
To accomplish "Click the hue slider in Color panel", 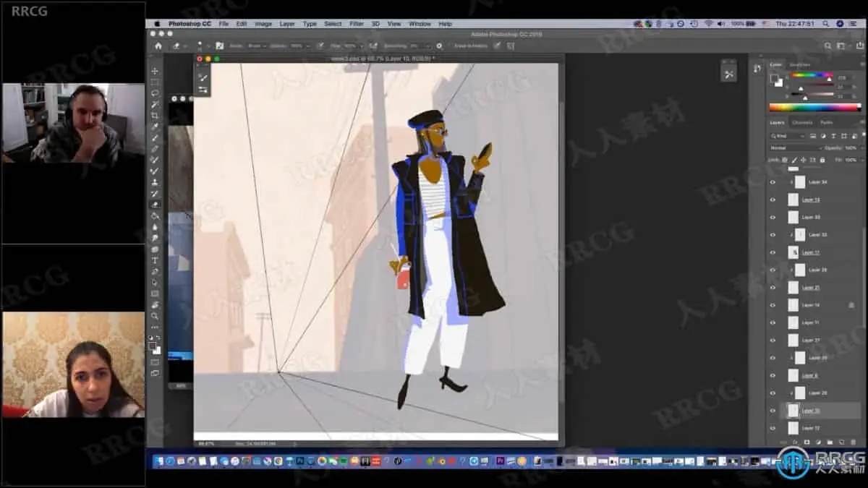I will pos(812,75).
